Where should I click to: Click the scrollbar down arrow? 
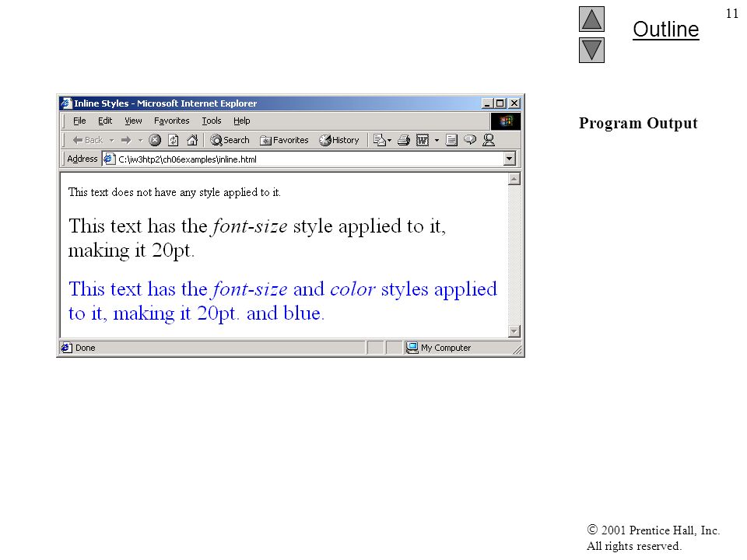514,331
